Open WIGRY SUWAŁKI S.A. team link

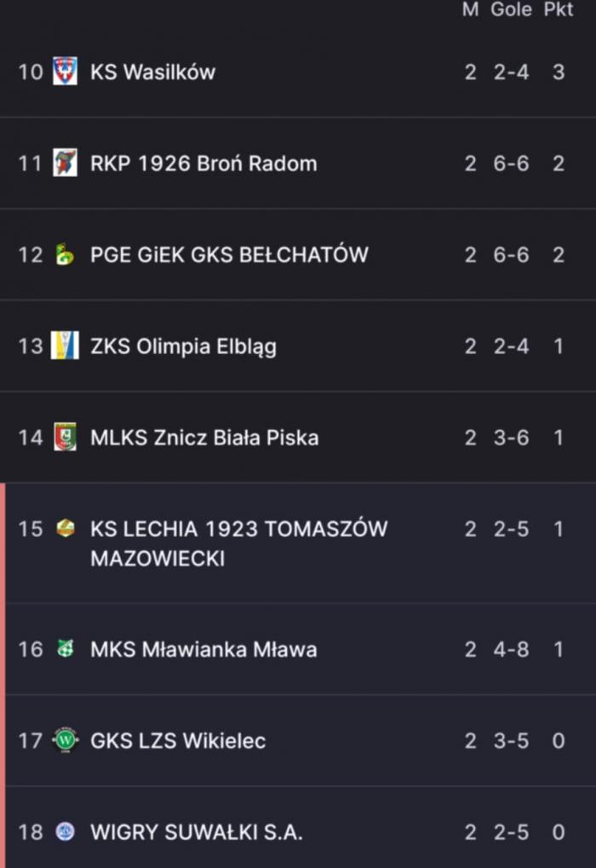click(196, 831)
